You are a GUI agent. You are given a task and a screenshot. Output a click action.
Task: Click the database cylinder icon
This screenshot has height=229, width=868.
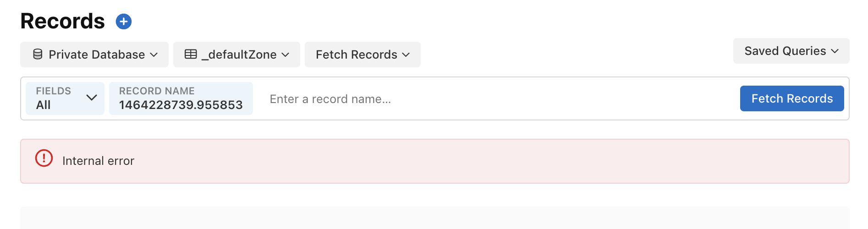pyautogui.click(x=38, y=55)
